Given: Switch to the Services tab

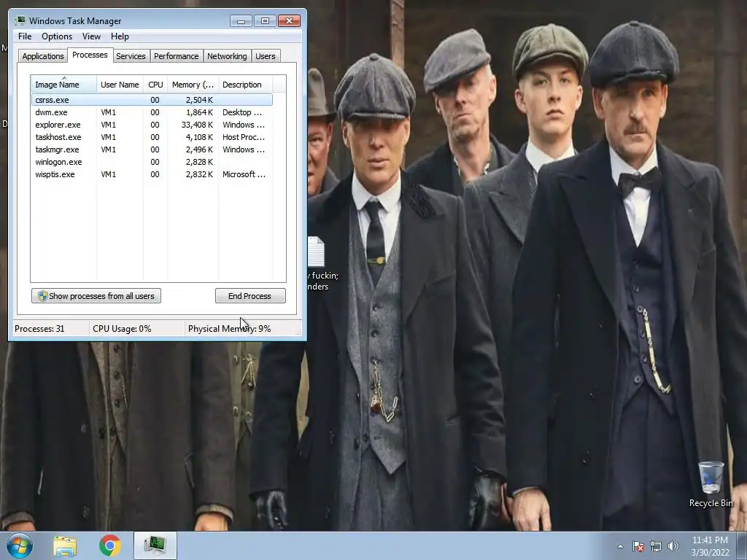Looking at the screenshot, I should pos(131,56).
